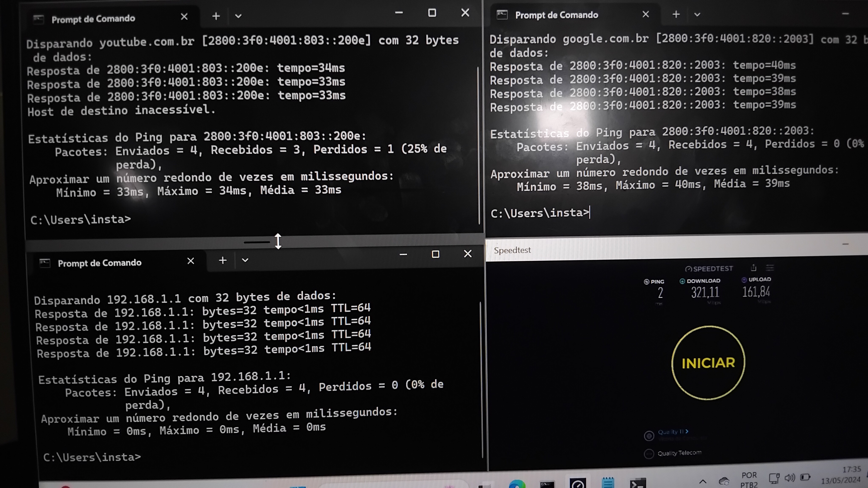Open profile dropdown in youtube ping terminal
This screenshot has width=868, height=488.
click(x=238, y=16)
